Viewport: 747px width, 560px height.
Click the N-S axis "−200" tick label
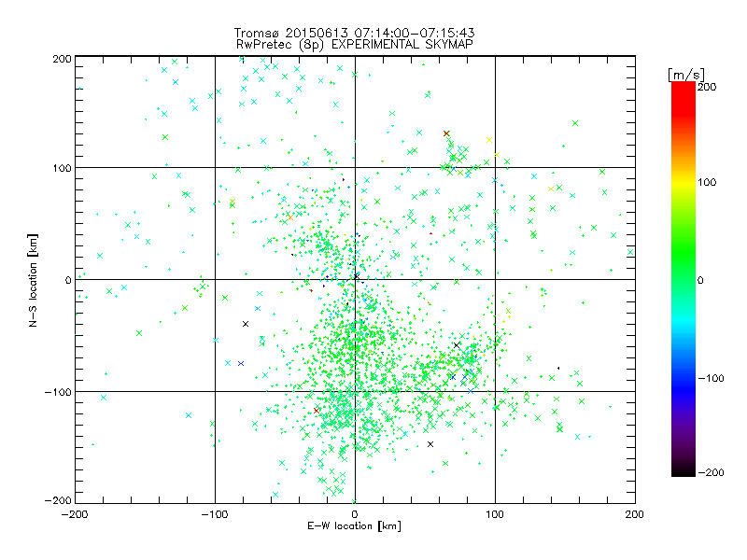point(58,500)
